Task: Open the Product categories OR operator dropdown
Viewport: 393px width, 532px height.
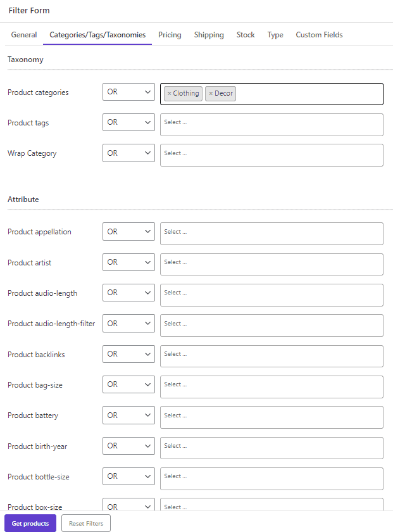Action: coord(128,91)
